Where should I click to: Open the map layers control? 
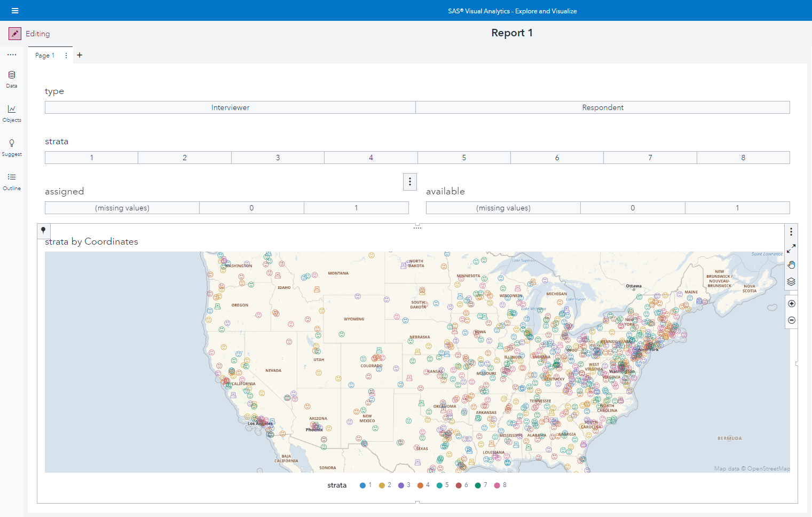(791, 281)
